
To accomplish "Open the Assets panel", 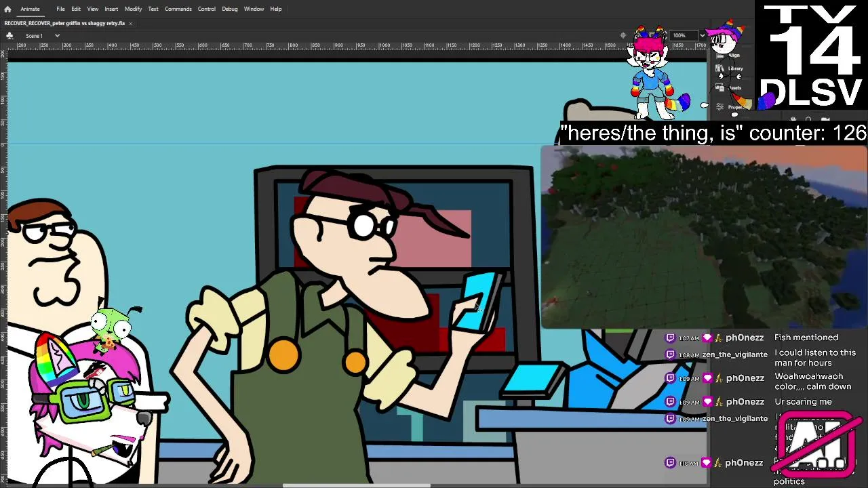I will [x=729, y=87].
